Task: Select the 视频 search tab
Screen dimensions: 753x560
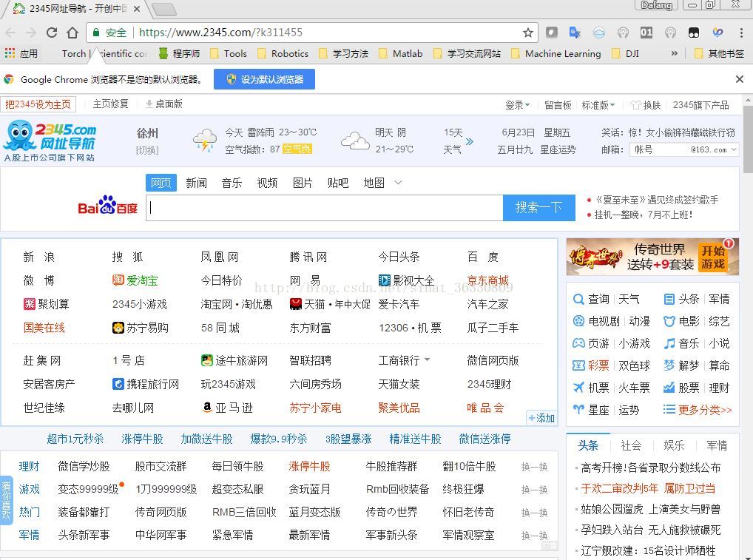Action: pos(267,183)
